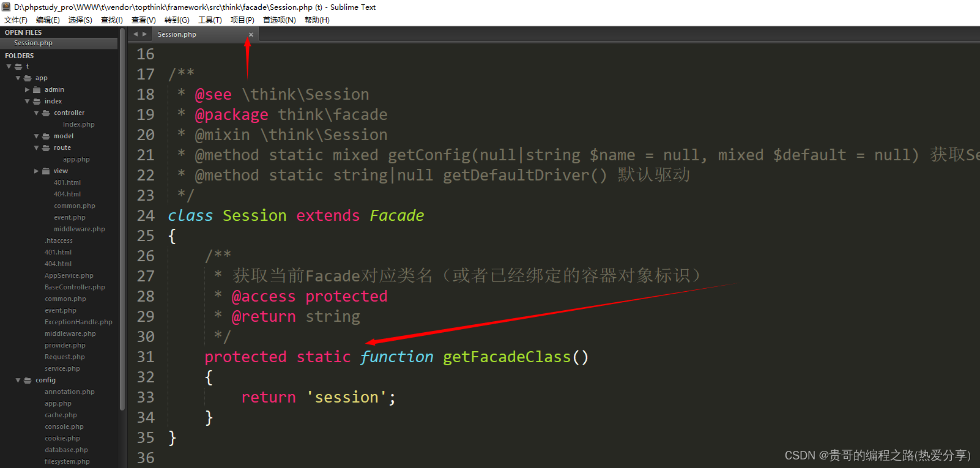Collapse the model folder arrow
Screen dimensions: 980x468
point(36,136)
